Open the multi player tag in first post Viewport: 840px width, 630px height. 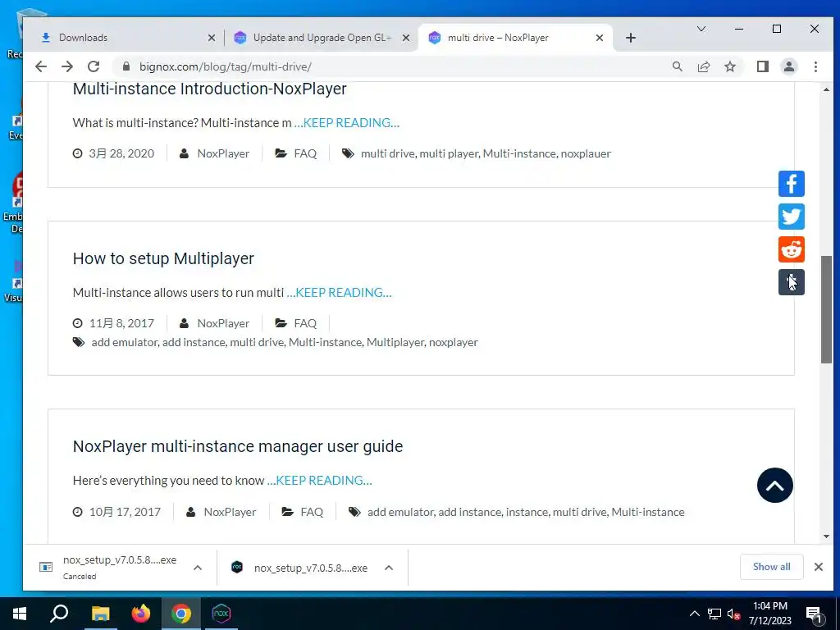449,153
